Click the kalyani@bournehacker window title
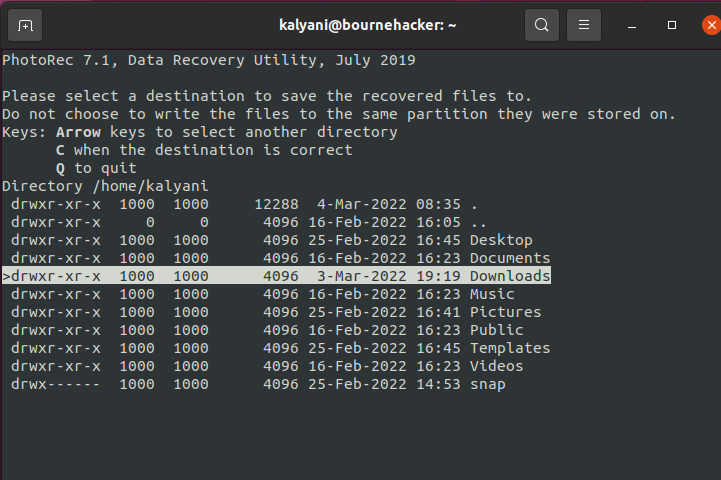Image resolution: width=721 pixels, height=480 pixels. coord(367,25)
